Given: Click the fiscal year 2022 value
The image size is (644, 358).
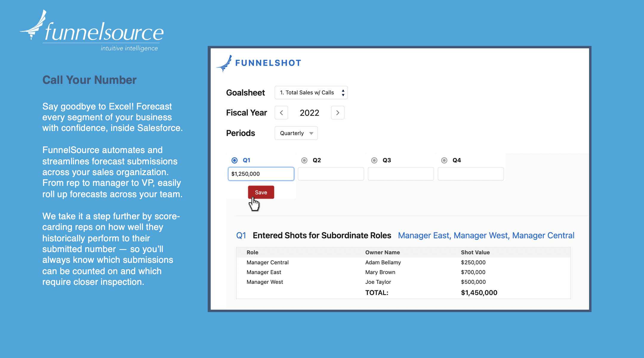Looking at the screenshot, I should [x=309, y=113].
